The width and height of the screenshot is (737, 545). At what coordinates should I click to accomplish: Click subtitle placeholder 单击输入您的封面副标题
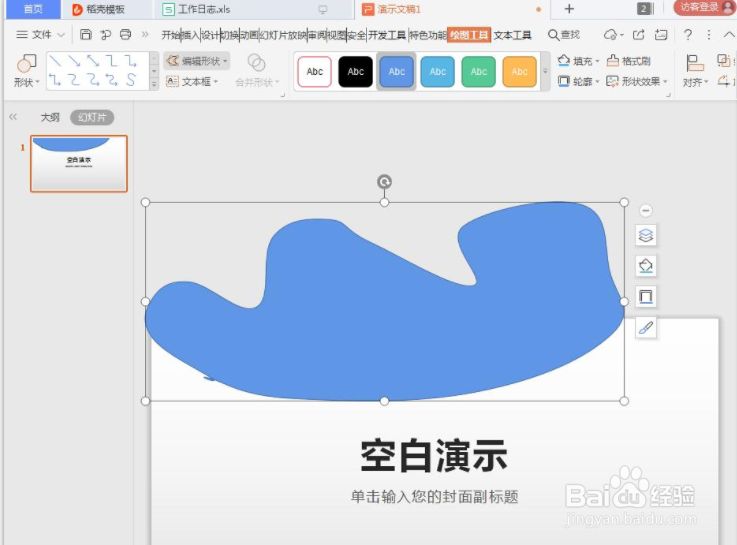tap(435, 497)
